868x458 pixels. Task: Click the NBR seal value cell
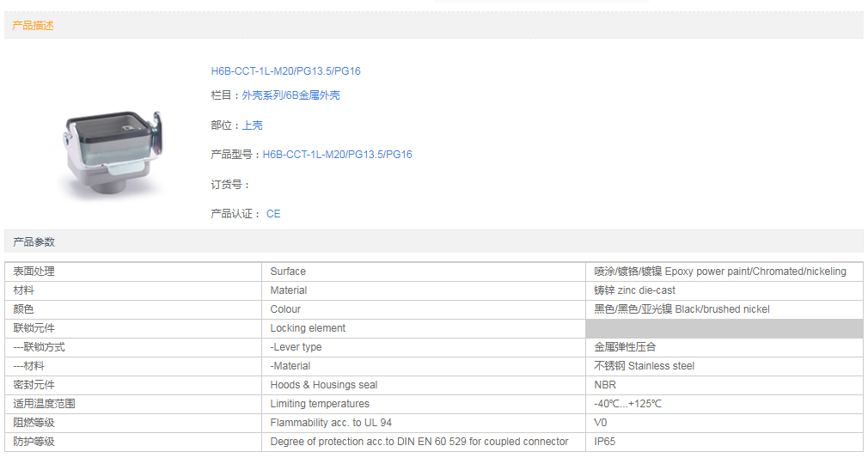click(x=605, y=385)
